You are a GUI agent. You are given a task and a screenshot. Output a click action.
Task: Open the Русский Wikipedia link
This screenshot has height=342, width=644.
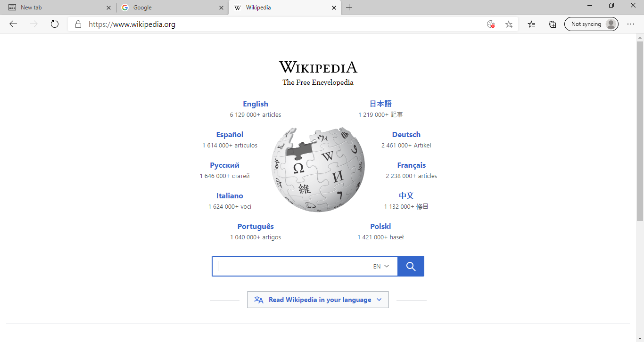225,165
